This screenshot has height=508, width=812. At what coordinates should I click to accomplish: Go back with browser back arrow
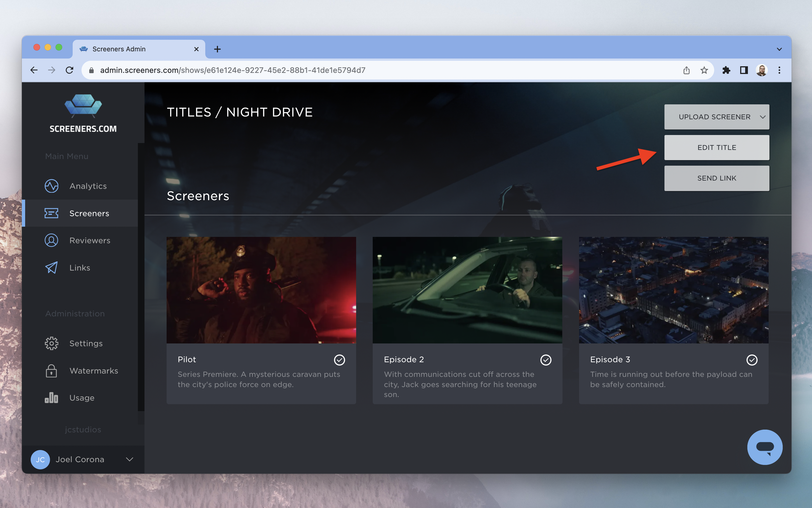(x=34, y=70)
